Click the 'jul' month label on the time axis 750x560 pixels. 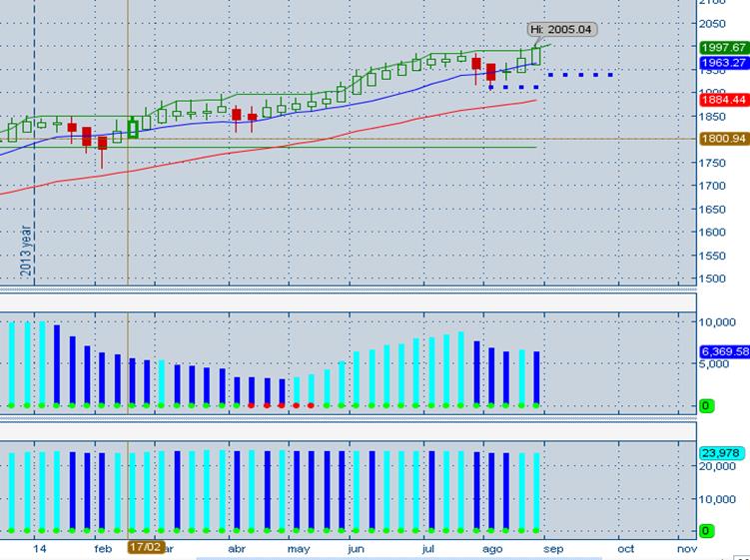[427, 549]
